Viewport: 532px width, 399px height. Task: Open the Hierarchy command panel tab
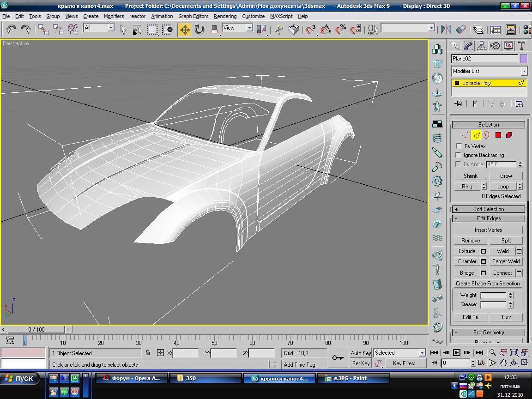pyautogui.click(x=482, y=46)
